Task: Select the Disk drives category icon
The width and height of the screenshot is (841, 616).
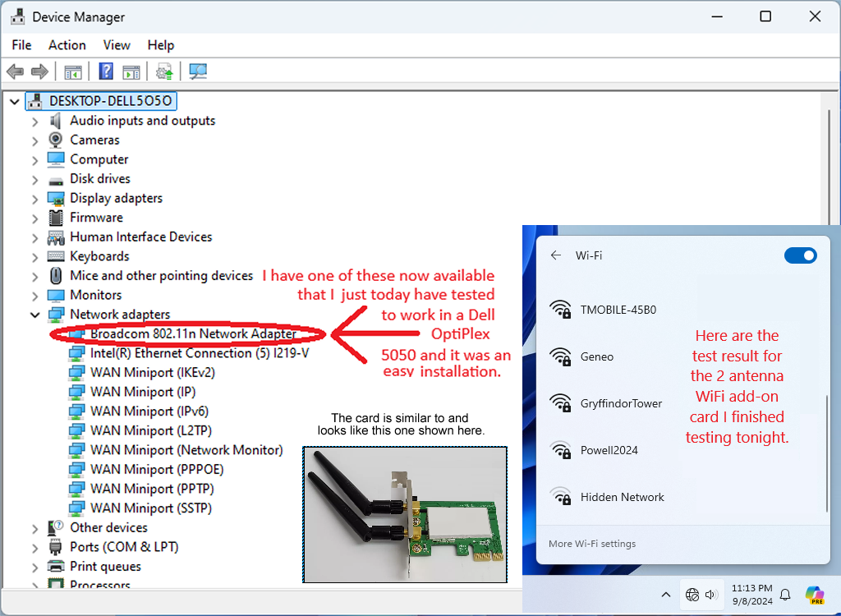Action: click(x=56, y=180)
